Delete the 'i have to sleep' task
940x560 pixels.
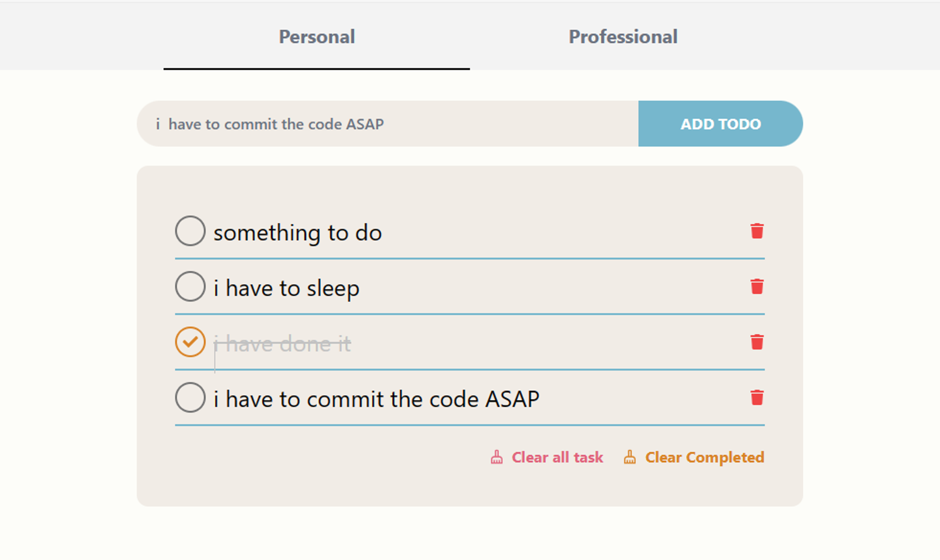757,286
